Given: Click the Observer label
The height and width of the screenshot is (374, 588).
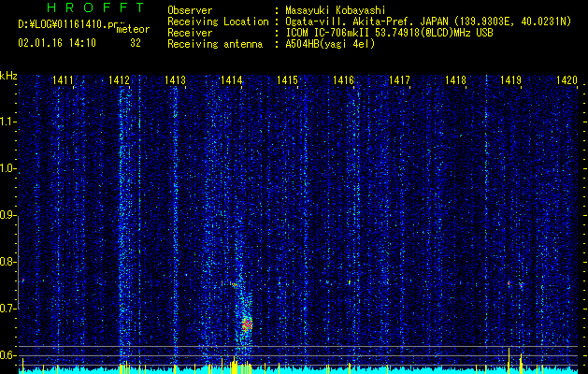Looking at the screenshot, I should (190, 10).
